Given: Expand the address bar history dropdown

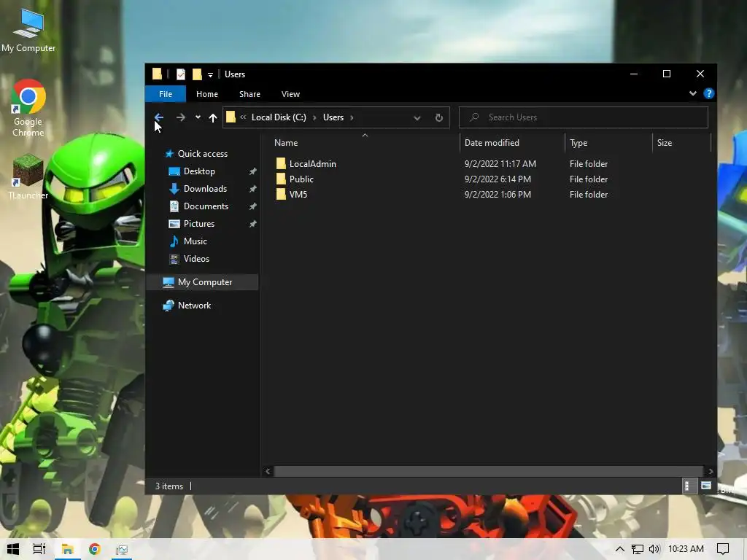Looking at the screenshot, I should [417, 117].
